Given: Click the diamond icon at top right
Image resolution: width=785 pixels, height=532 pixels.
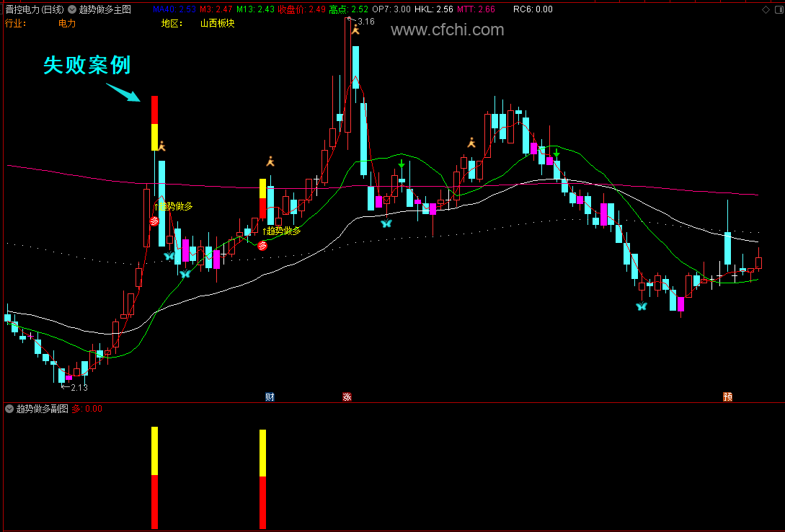Looking at the screenshot, I should [x=766, y=9].
